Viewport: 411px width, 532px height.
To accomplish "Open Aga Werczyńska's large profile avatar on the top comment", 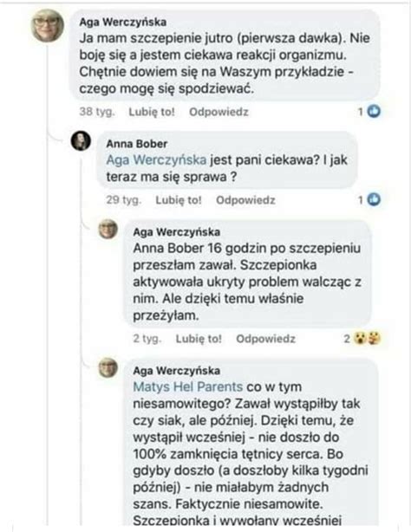I will point(48,26).
